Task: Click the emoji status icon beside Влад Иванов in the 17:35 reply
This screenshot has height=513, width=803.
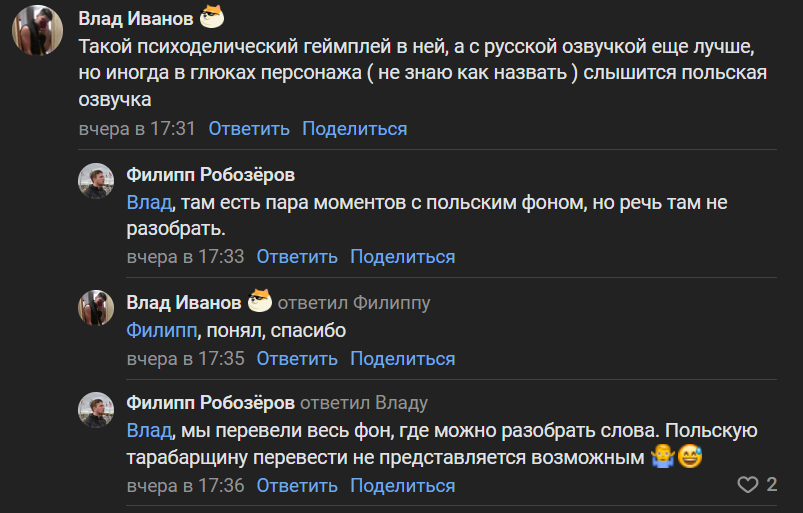Action: pyautogui.click(x=260, y=302)
